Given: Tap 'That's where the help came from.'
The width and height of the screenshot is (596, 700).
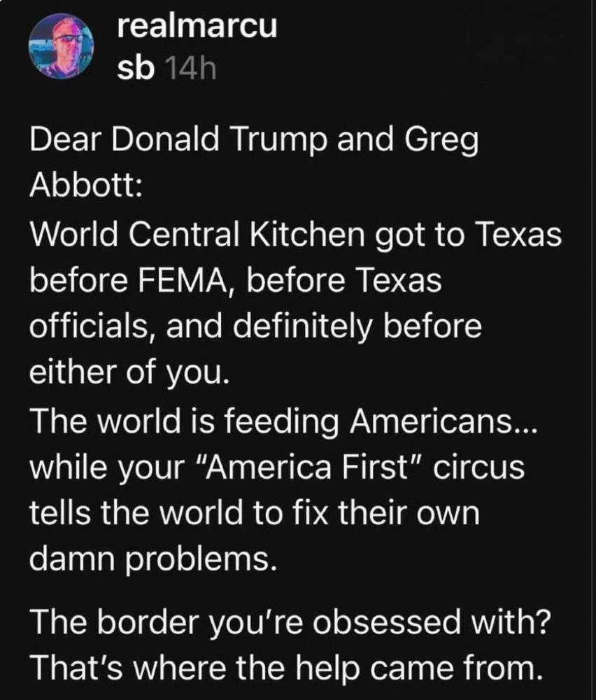Looking at the screenshot, I should 286,667.
